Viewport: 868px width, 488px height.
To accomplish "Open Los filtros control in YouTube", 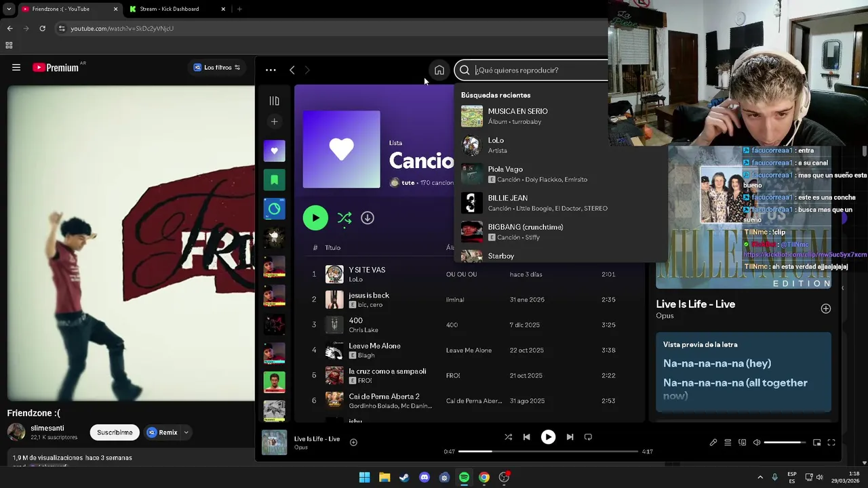I will [217, 67].
